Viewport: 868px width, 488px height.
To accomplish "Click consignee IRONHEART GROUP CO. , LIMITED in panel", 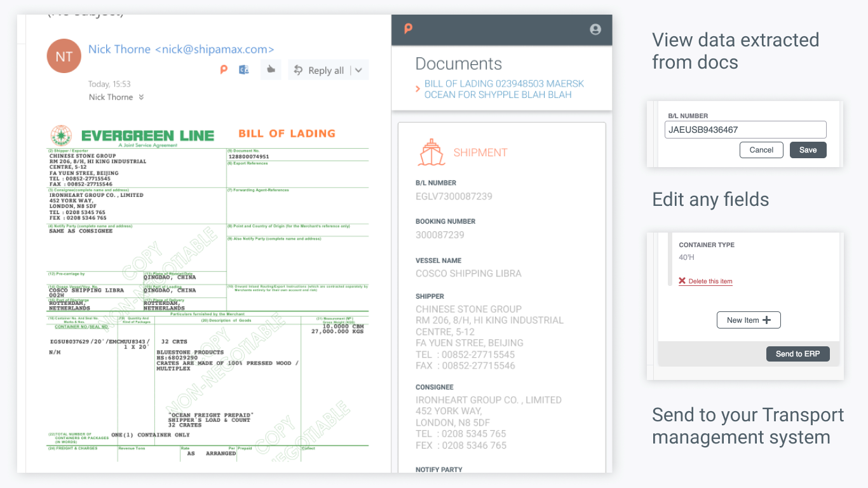I will coord(489,400).
